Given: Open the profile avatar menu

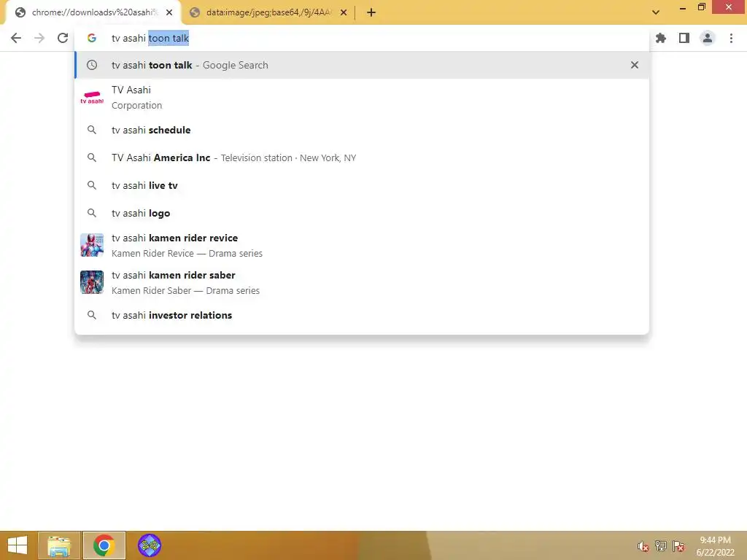Looking at the screenshot, I should pyautogui.click(x=708, y=38).
